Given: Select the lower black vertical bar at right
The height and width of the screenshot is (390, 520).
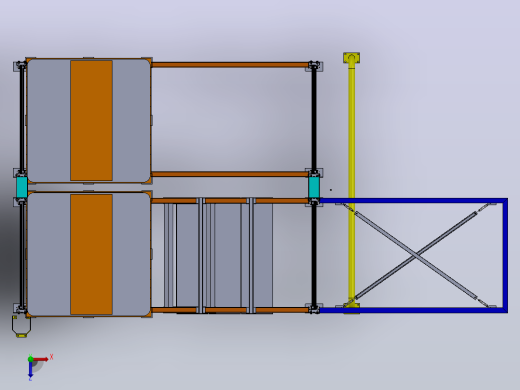Looking at the screenshot, I should point(314,255).
